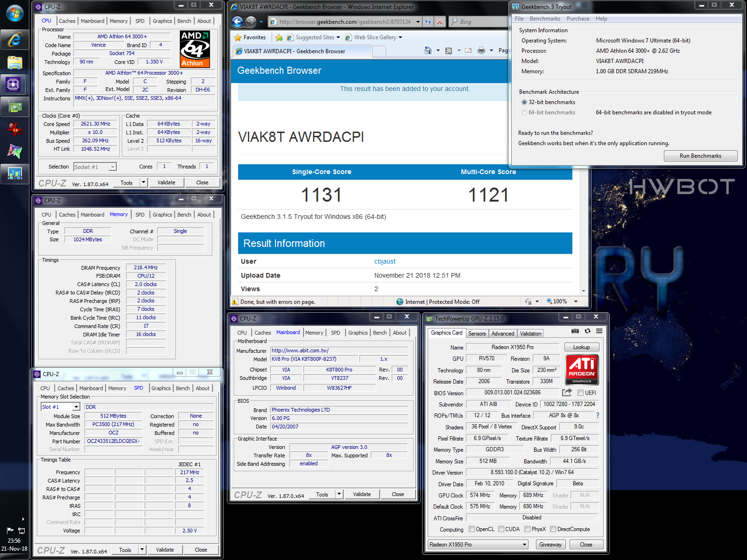Click Close button in the GPU-Z window
This screenshot has height=560, width=747.
(x=586, y=545)
